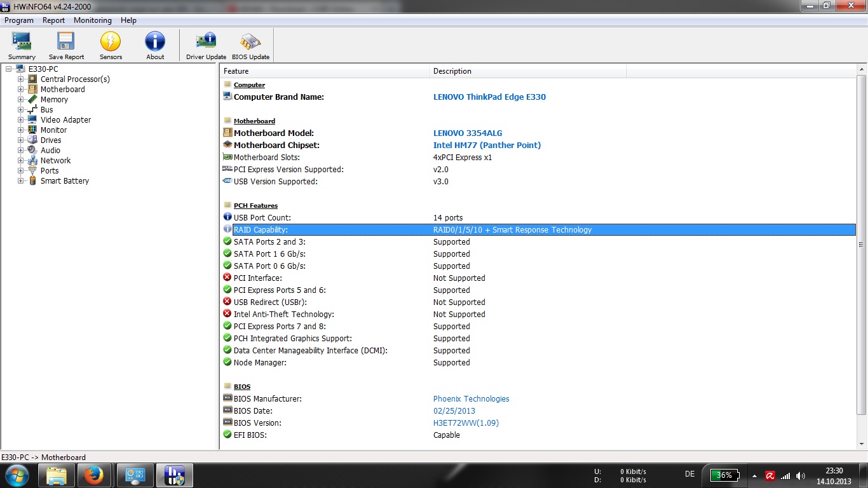
Task: Click the BIOS Date 02/25/2013 value
Action: pos(454,411)
